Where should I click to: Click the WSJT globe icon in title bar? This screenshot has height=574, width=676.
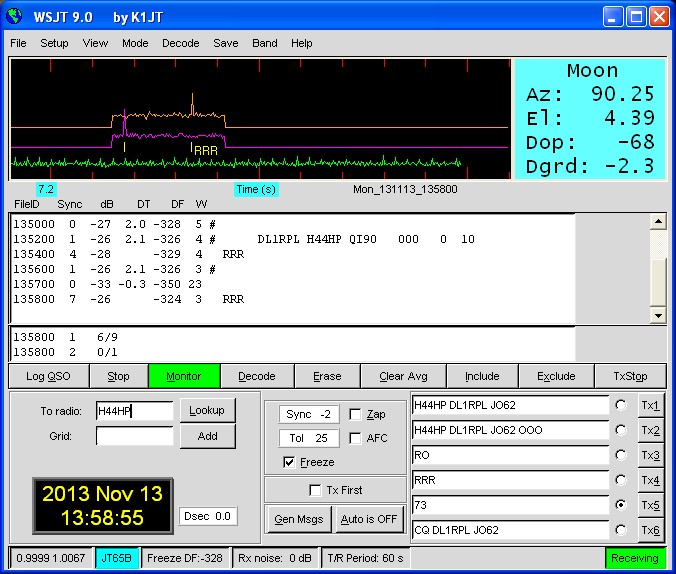click(x=14, y=16)
